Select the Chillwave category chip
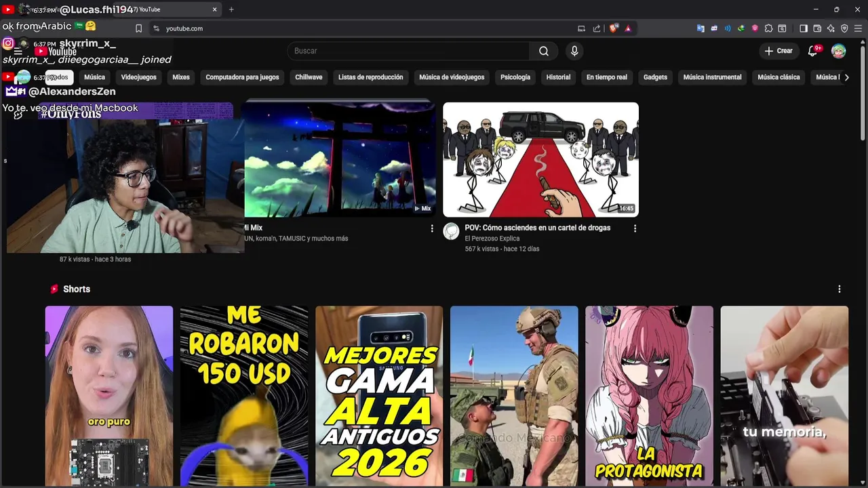This screenshot has width=868, height=488. 309,77
